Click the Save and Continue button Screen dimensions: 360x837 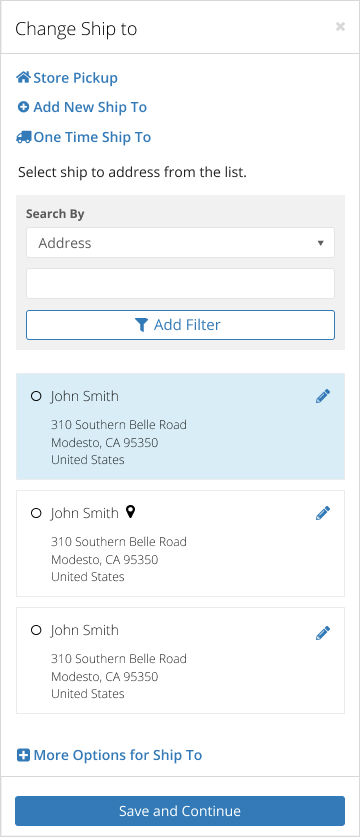click(180, 811)
